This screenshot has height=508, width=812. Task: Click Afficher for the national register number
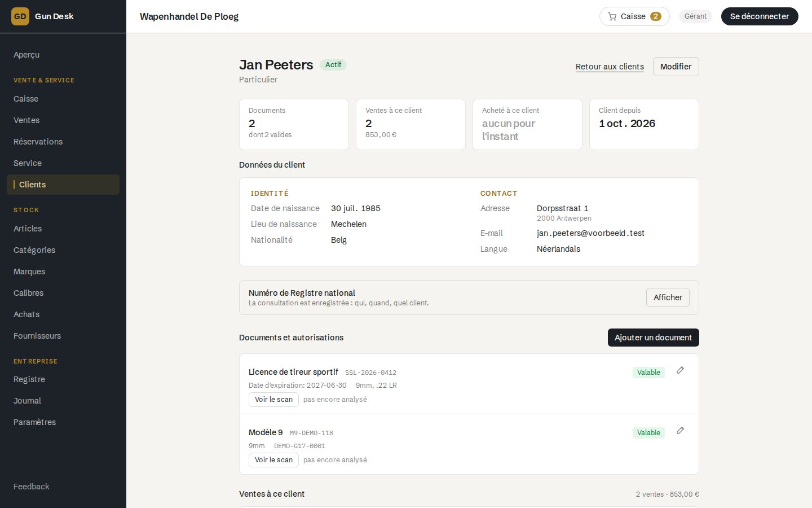tap(668, 297)
